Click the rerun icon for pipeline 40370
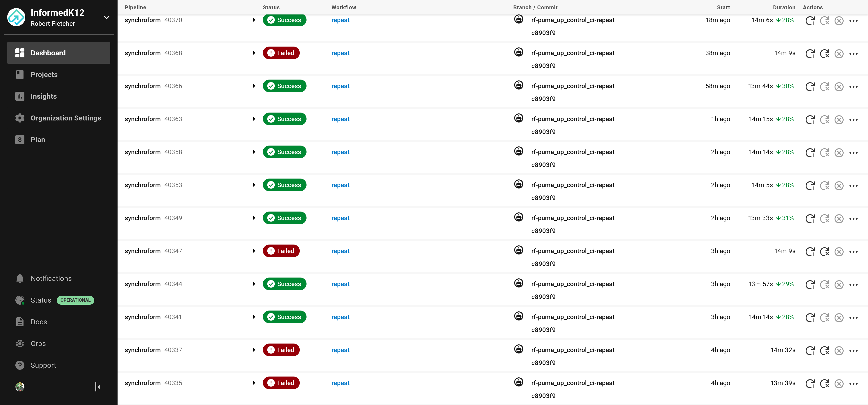This screenshot has width=868, height=405. click(x=810, y=20)
